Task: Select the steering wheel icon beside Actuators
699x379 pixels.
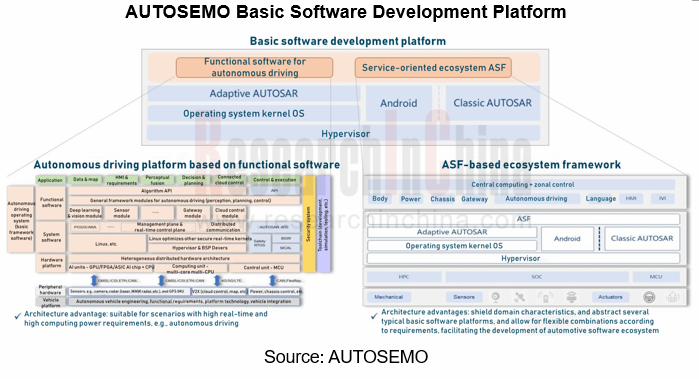Action: (x=650, y=297)
